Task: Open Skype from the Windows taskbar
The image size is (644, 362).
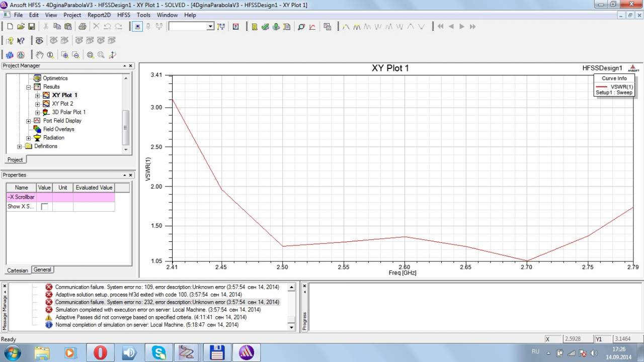Action: pos(158,352)
